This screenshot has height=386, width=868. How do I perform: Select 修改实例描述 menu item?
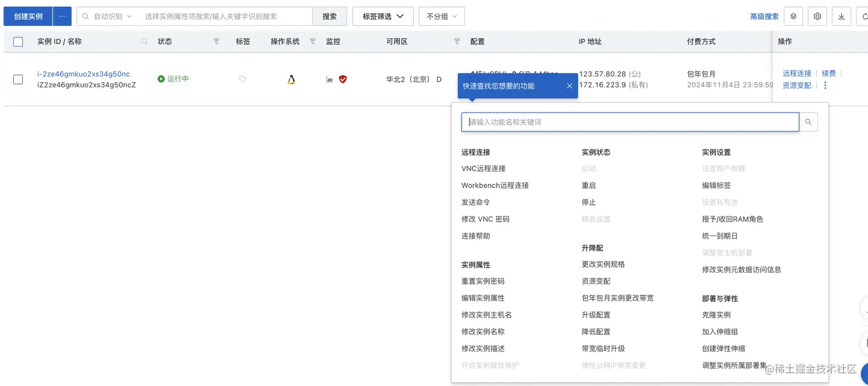click(x=483, y=349)
